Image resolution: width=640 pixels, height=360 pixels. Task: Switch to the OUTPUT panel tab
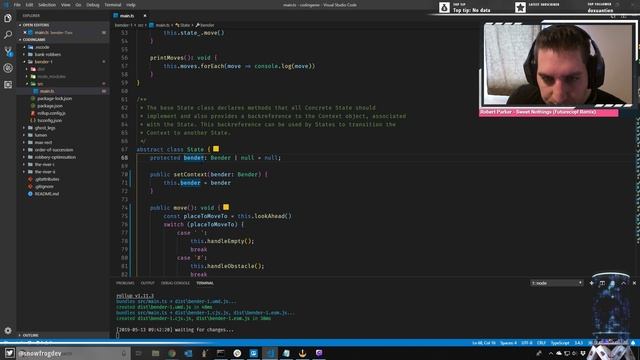[x=148, y=283]
